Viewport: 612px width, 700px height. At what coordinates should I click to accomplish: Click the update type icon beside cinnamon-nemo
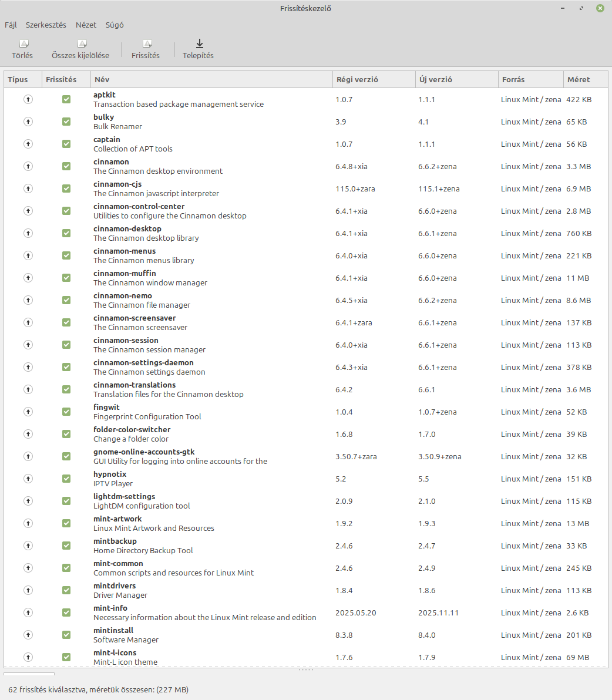[x=28, y=300]
